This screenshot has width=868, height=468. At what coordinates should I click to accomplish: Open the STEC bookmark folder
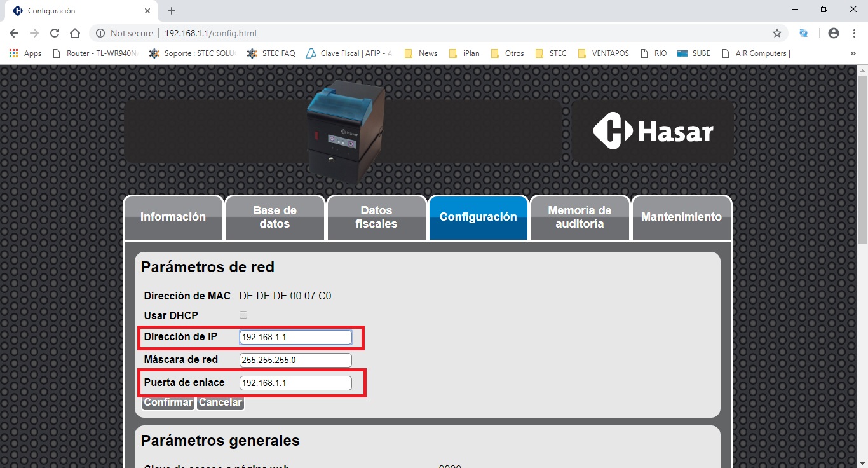[x=551, y=53]
